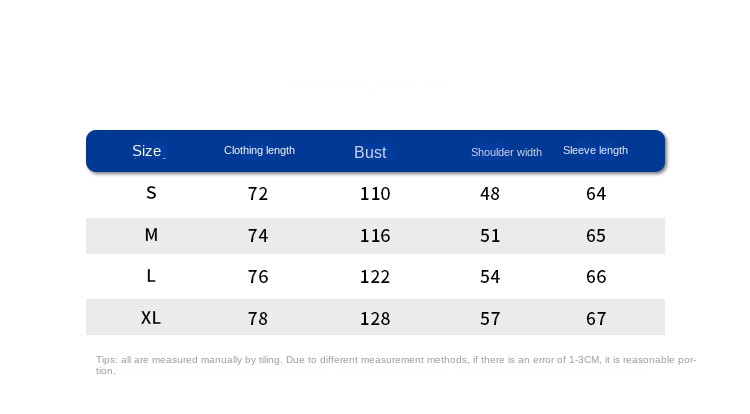Select sleeve length value 67

pyautogui.click(x=596, y=319)
